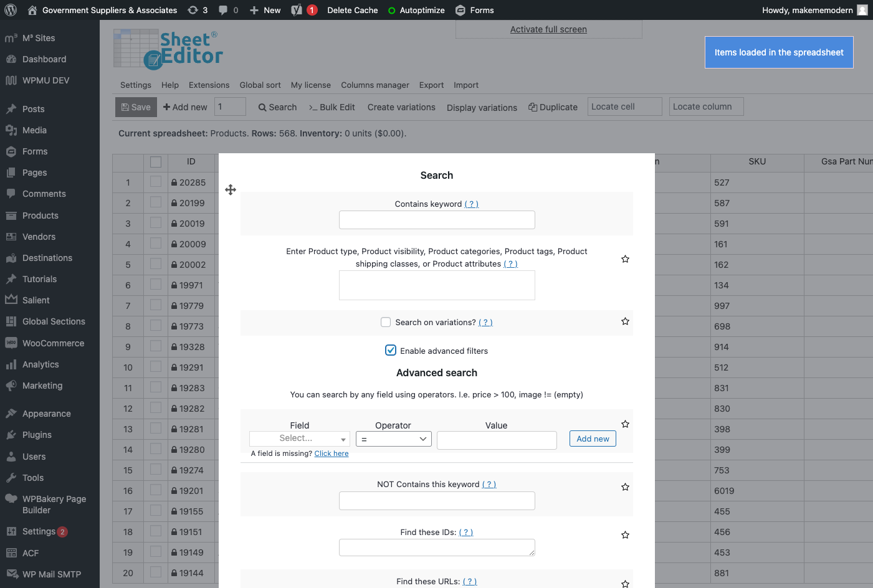Follow the 'Click here' missing field link
873x588 pixels.
(332, 453)
